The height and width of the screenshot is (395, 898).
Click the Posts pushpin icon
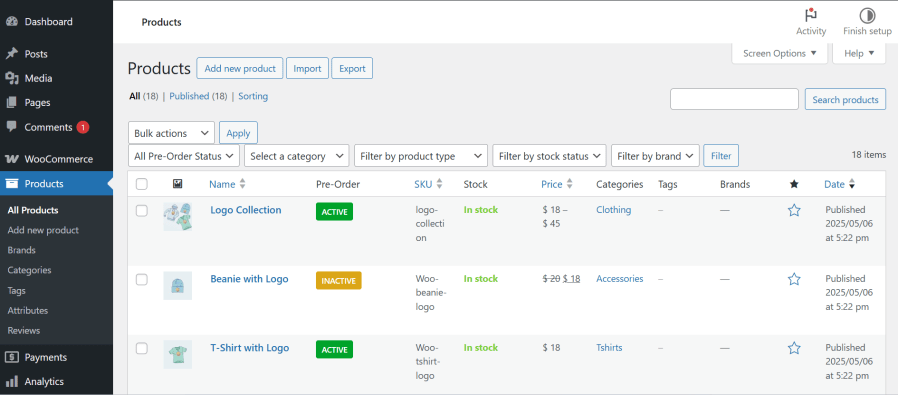click(x=11, y=54)
